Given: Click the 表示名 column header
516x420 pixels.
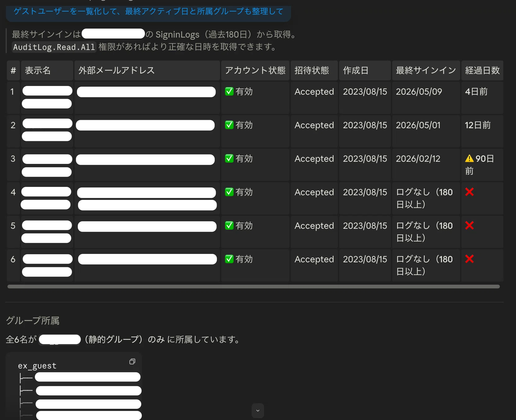Looking at the screenshot, I should click(x=47, y=70).
